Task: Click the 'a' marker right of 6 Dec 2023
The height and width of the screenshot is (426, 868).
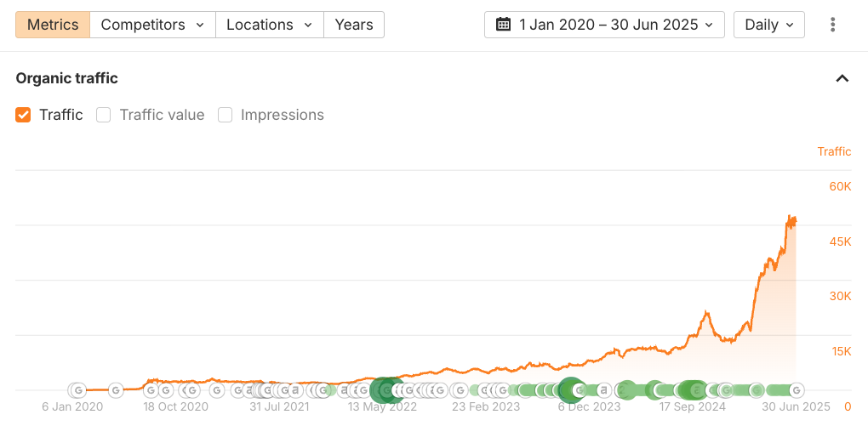Action: [x=604, y=390]
